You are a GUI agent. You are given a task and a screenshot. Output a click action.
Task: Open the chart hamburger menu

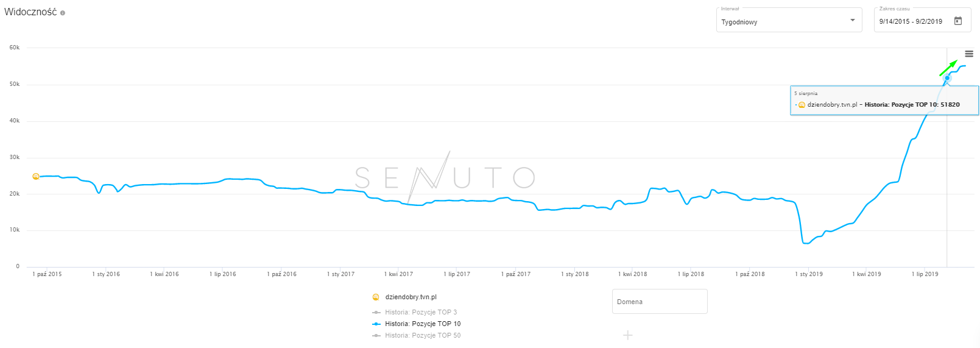[x=969, y=54]
